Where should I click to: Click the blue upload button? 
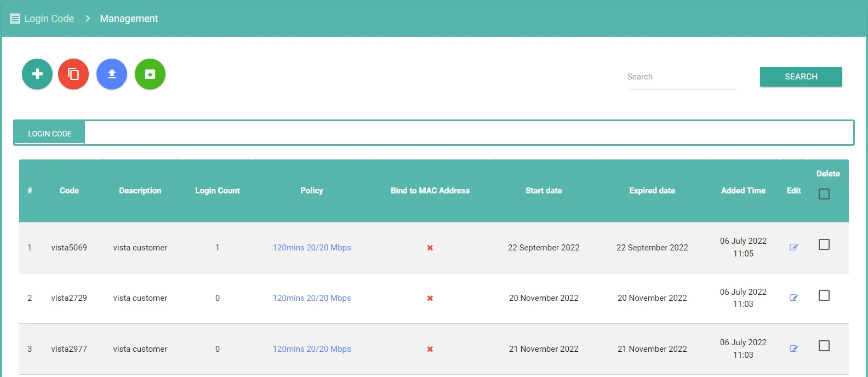point(112,74)
